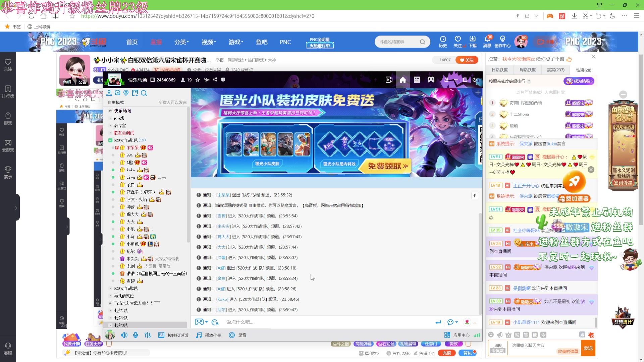The image size is (644, 362).
Task: Expand the 分类 category dropdown in top navigation
Action: [181, 42]
